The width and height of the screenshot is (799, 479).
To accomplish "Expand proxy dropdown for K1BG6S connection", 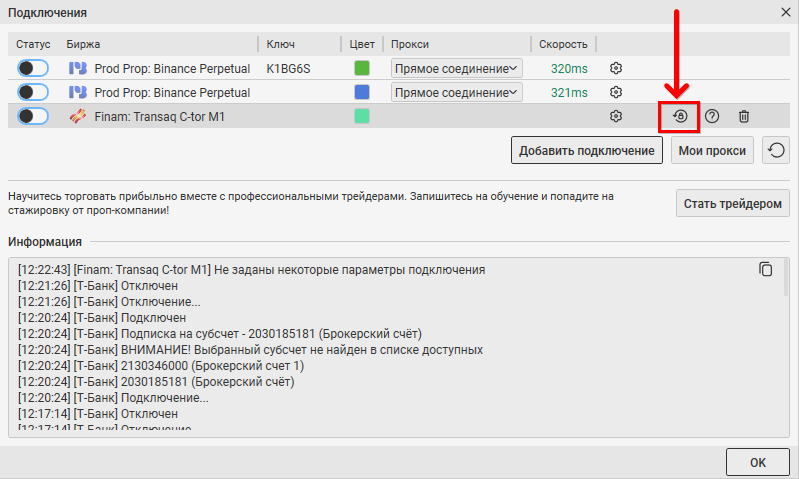I will click(x=456, y=68).
